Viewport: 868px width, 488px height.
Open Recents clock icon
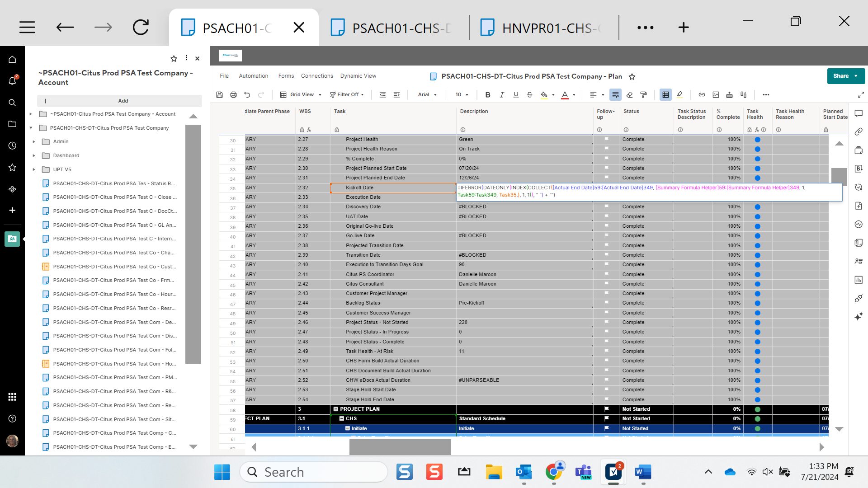coord(12,145)
